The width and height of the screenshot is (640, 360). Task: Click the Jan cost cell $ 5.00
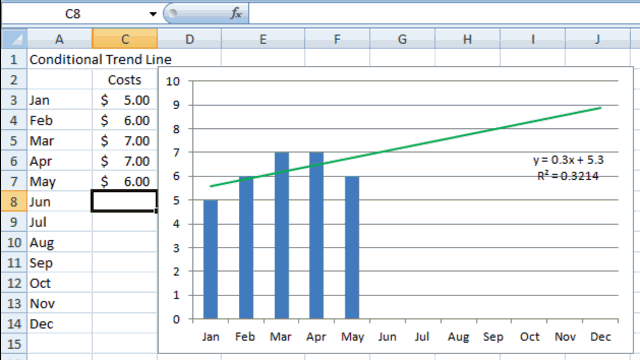tap(125, 100)
